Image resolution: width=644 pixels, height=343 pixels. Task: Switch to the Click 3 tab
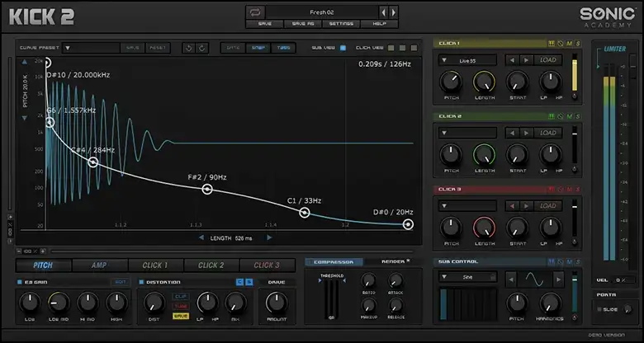[267, 265]
